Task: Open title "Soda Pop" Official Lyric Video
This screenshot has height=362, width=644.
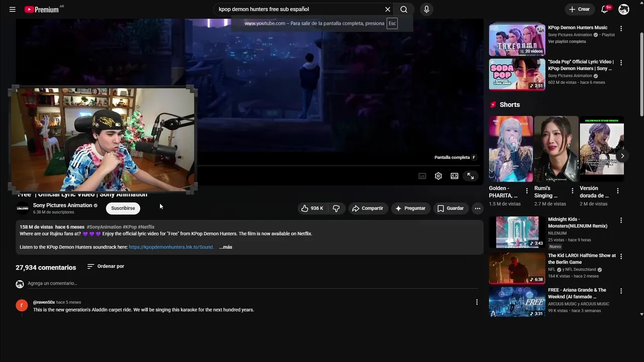Action: [x=581, y=65]
